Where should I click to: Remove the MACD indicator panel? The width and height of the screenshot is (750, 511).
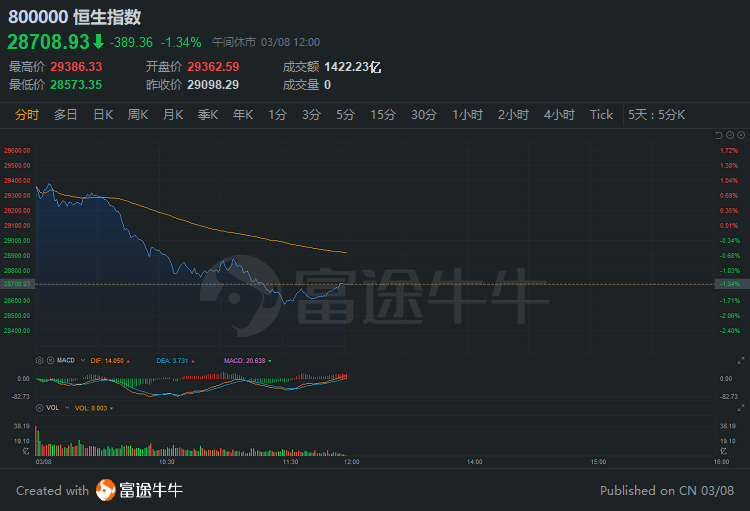click(x=50, y=360)
